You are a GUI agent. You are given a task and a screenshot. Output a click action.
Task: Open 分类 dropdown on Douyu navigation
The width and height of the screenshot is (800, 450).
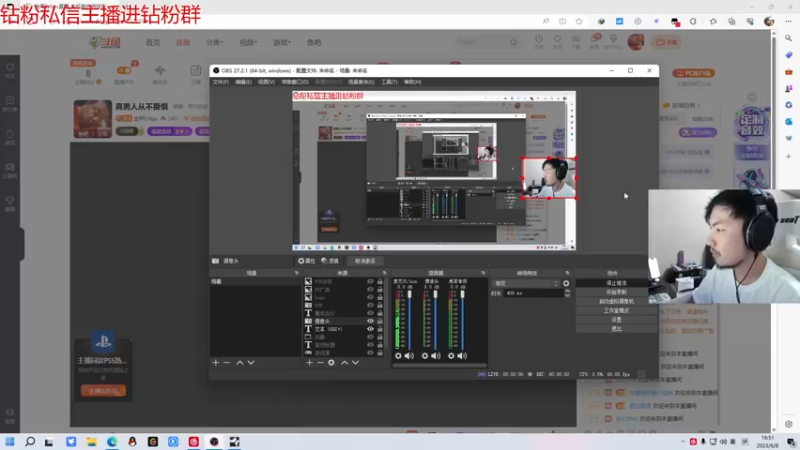(x=214, y=42)
